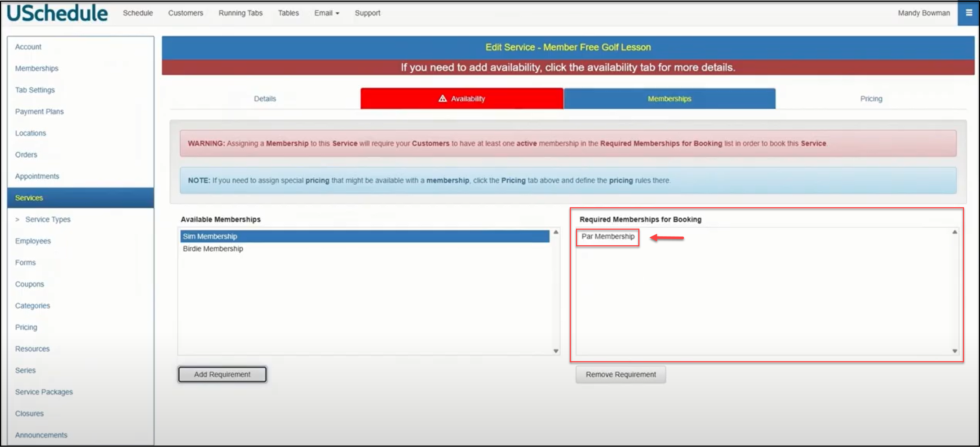Click the Add Requirement button

(222, 375)
